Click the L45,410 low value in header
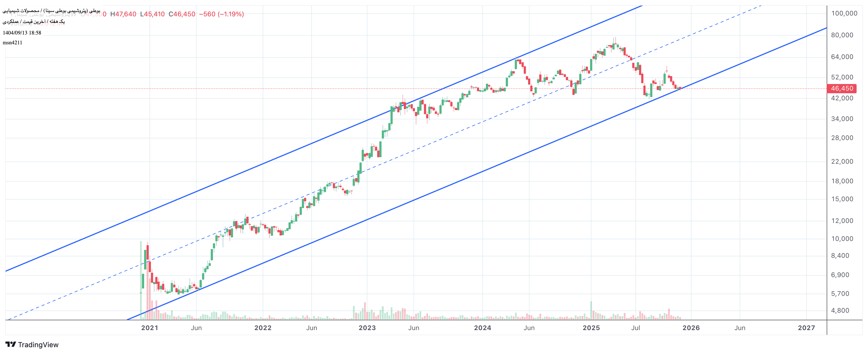 tap(152, 14)
